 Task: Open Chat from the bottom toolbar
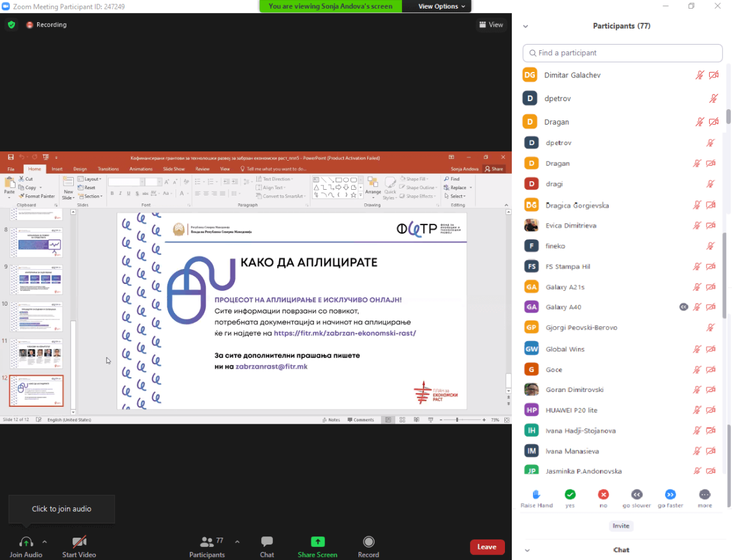click(x=267, y=541)
